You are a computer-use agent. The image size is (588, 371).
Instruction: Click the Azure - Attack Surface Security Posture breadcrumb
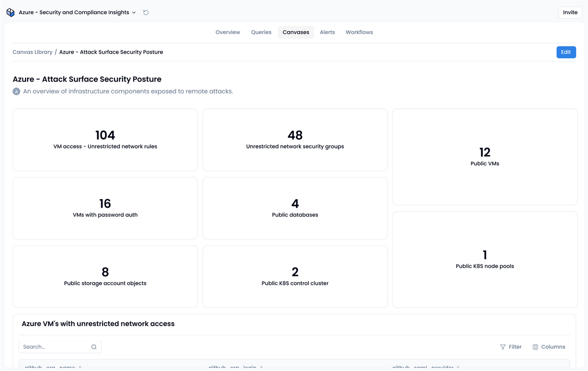pos(111,52)
